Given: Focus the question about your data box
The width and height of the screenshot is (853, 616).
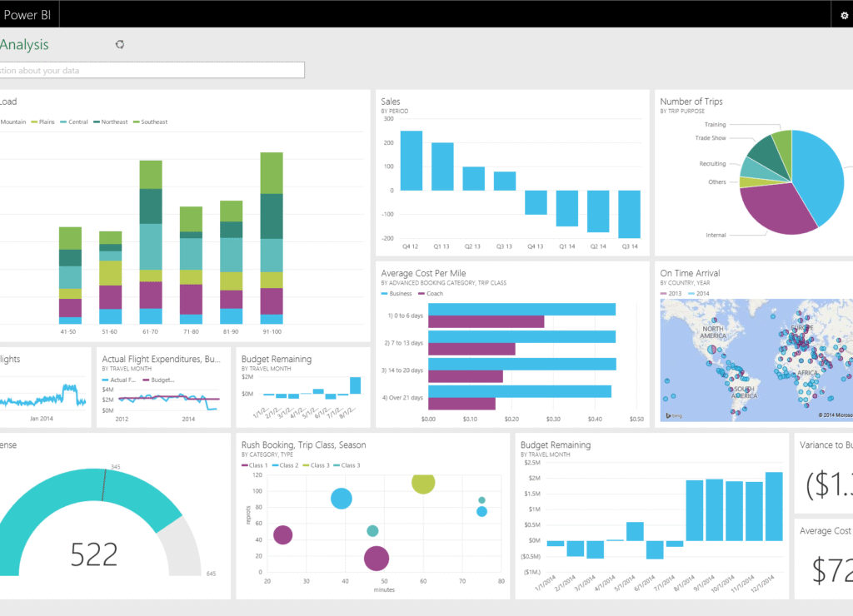Looking at the screenshot, I should click(x=152, y=70).
